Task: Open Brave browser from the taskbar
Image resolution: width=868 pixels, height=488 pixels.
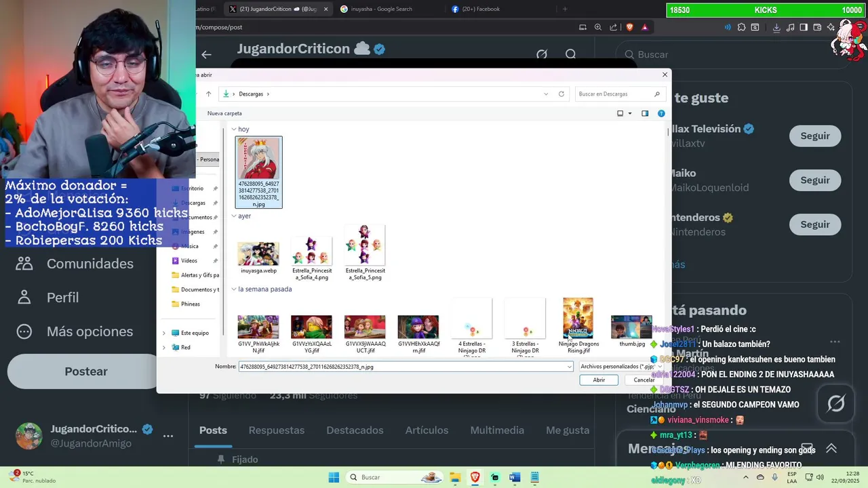Action: point(475,477)
